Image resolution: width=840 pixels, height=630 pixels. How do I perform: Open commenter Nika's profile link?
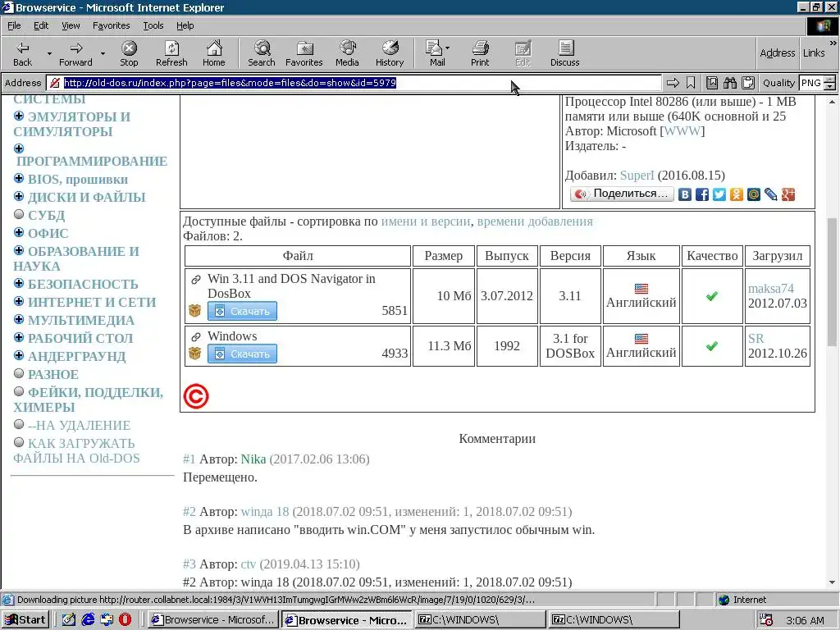253,459
